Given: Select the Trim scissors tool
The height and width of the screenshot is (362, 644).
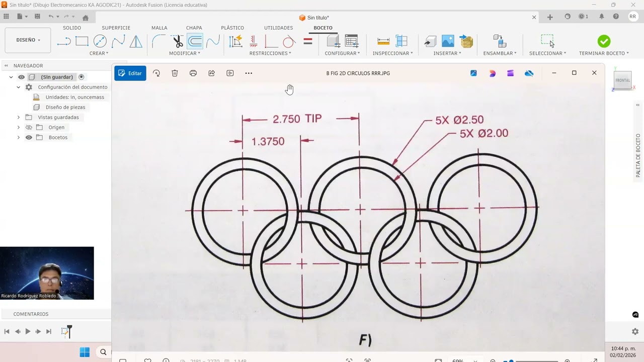Looking at the screenshot, I should [177, 41].
